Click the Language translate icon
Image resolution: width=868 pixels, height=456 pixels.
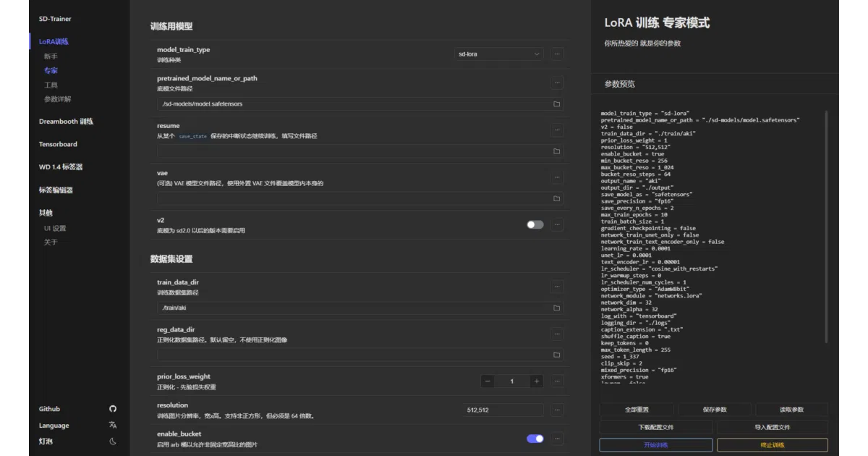point(113,426)
